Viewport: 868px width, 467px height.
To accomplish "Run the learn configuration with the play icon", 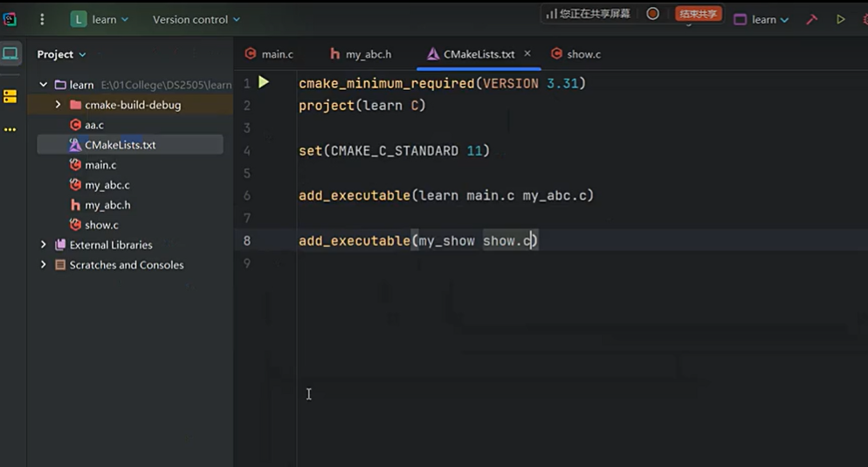I will [x=840, y=19].
